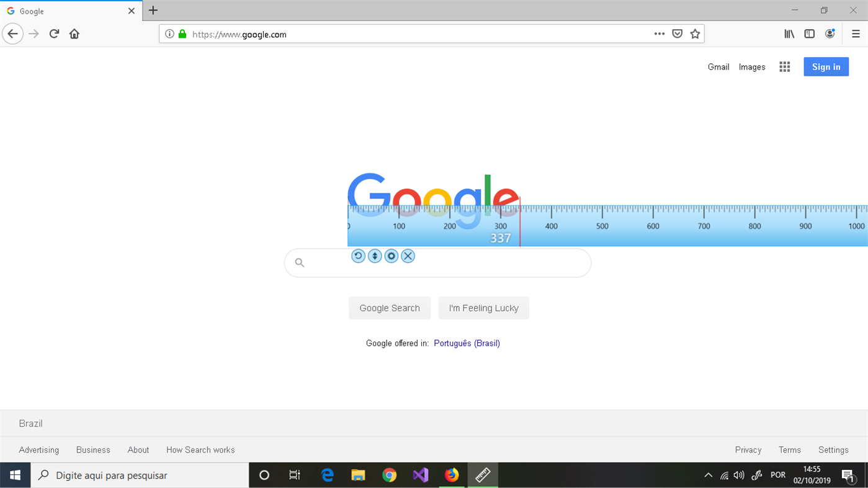This screenshot has width=868, height=488.
Task: Open Cortana circle icon
Action: (264, 476)
